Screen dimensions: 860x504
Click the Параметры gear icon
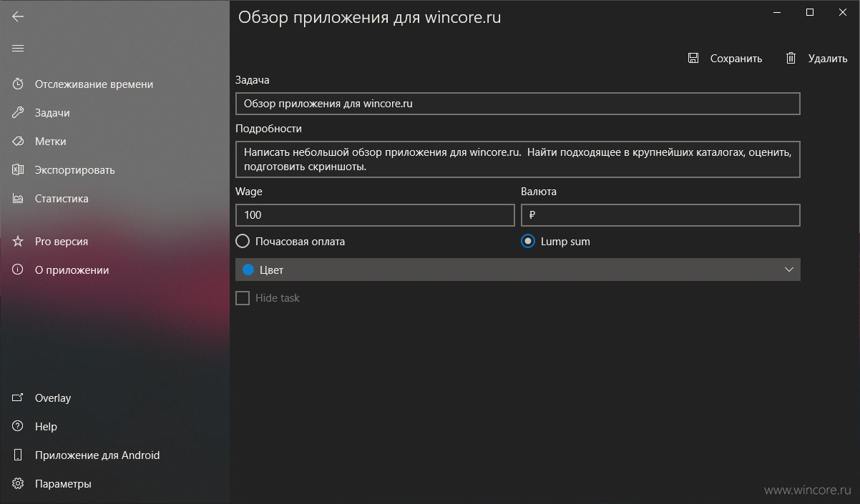pyautogui.click(x=19, y=483)
